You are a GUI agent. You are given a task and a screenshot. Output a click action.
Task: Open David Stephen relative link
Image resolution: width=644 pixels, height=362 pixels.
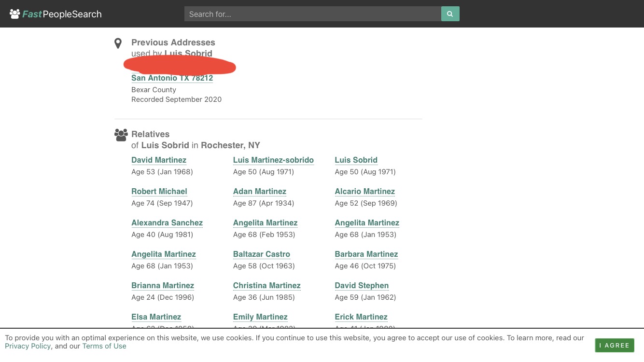(x=362, y=285)
